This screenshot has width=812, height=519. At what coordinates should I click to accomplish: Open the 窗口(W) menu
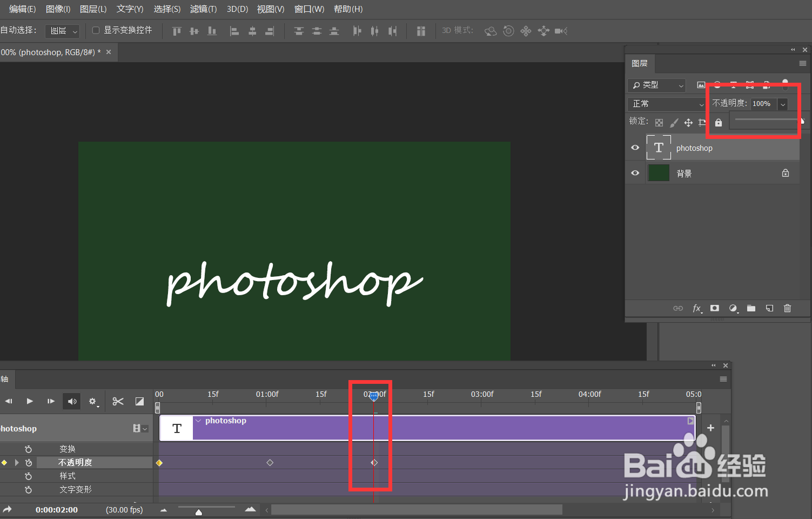[309, 9]
